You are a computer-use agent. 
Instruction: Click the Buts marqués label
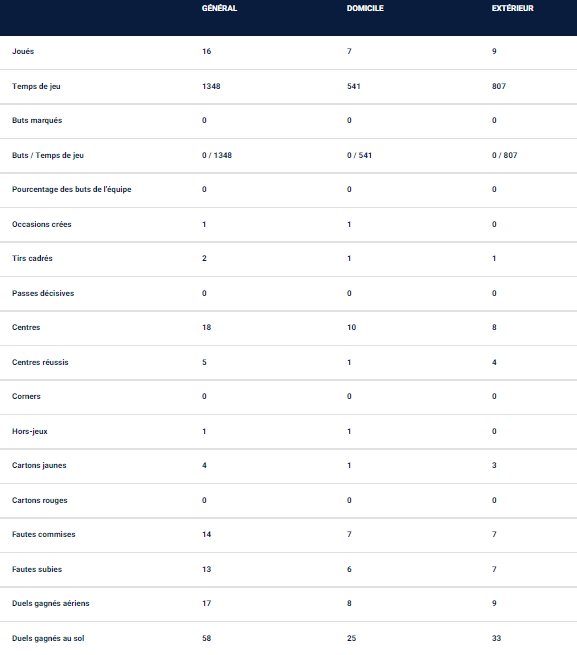coord(37,120)
